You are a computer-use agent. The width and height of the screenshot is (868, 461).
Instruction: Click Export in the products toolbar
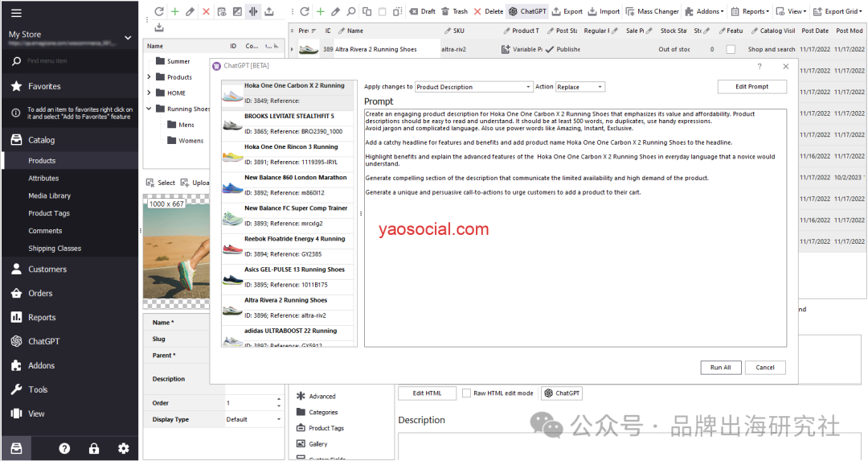click(x=567, y=11)
